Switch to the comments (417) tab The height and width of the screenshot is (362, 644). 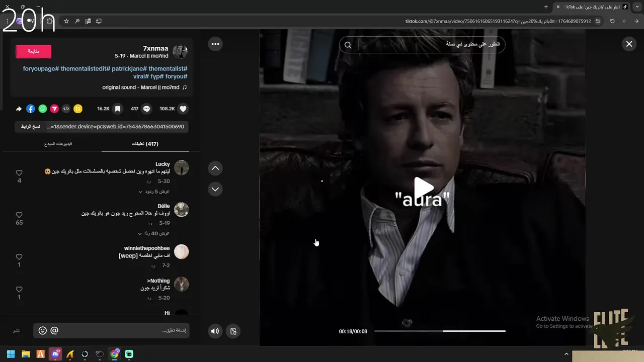point(145,144)
